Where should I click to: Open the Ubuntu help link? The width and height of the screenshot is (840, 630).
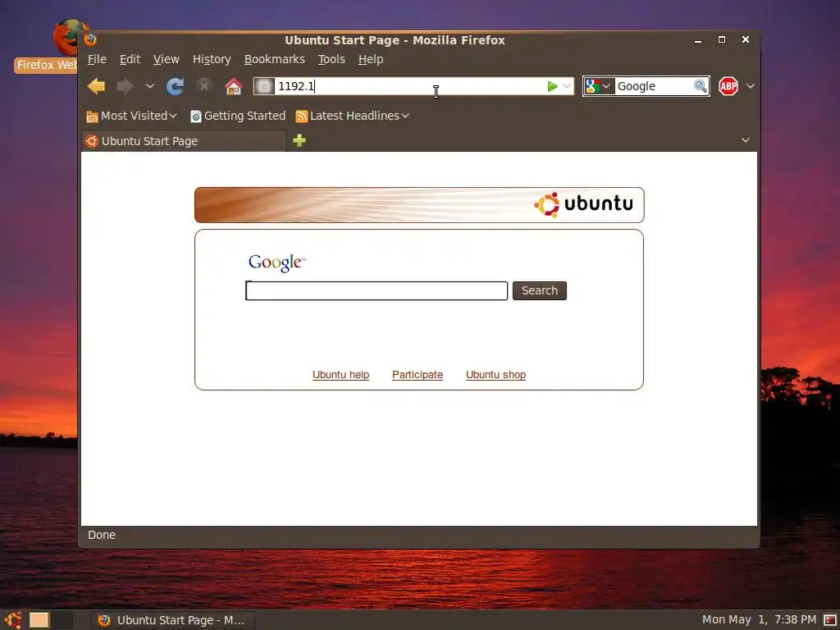pos(340,374)
